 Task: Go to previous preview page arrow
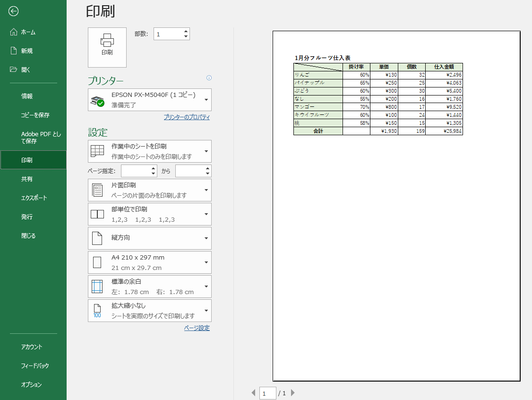click(x=253, y=393)
